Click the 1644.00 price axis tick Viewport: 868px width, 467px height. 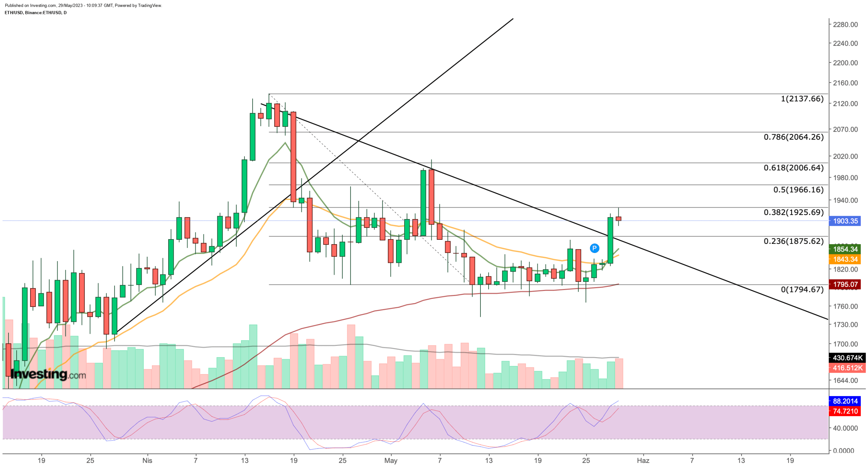pos(845,380)
